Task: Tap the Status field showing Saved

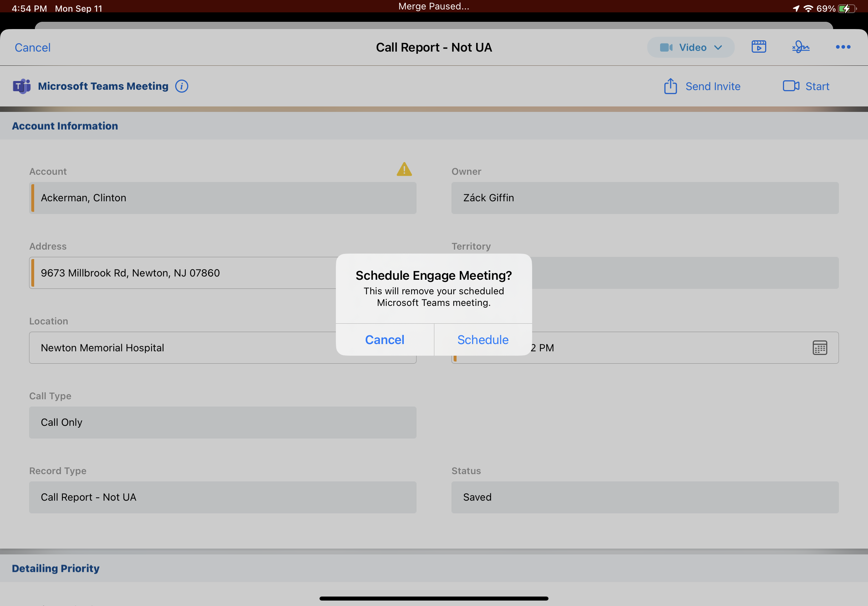Action: click(x=644, y=497)
